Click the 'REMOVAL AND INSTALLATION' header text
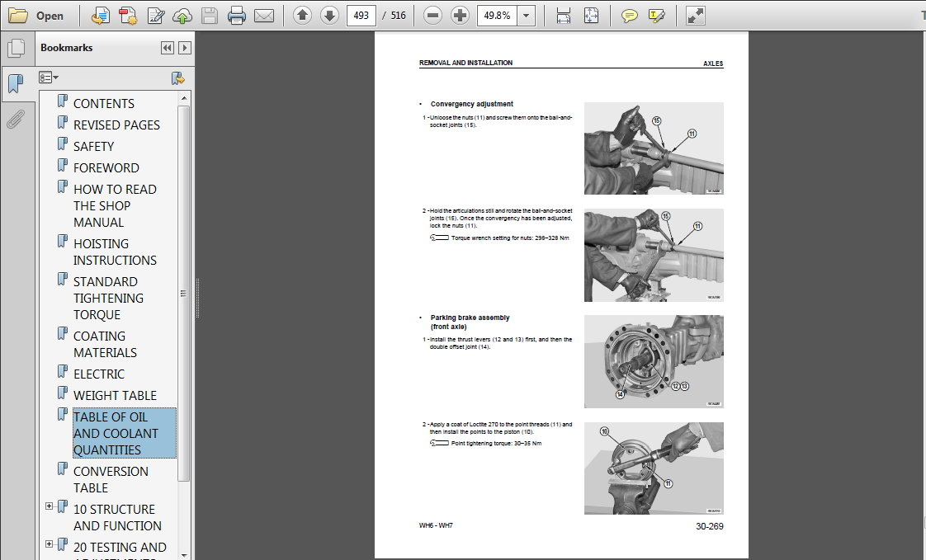 tap(466, 63)
